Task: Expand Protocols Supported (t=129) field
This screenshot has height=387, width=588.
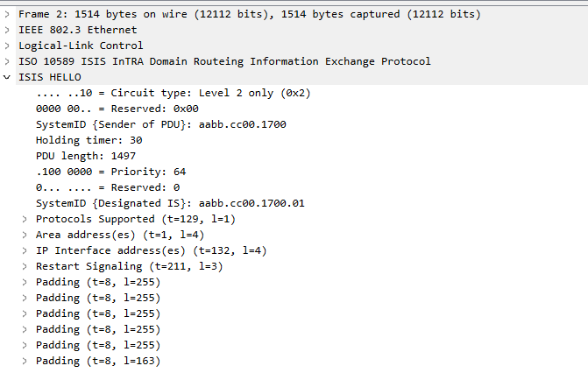Action: (x=25, y=219)
